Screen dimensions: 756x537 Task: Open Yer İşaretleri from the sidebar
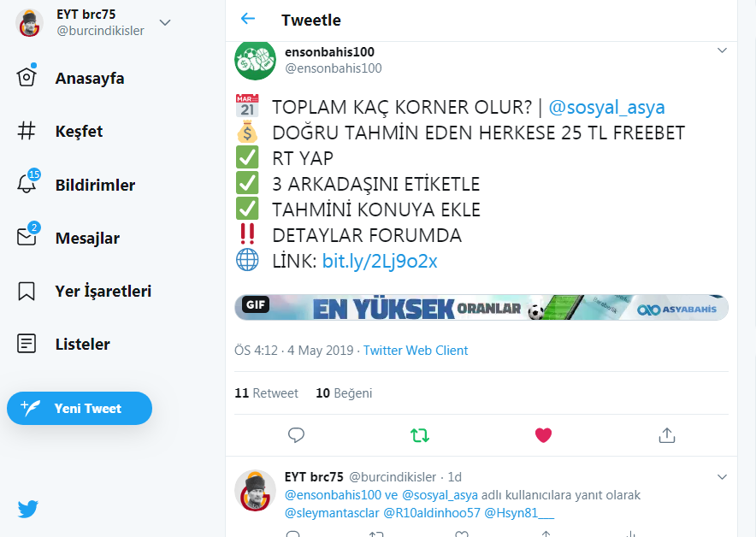click(x=103, y=291)
